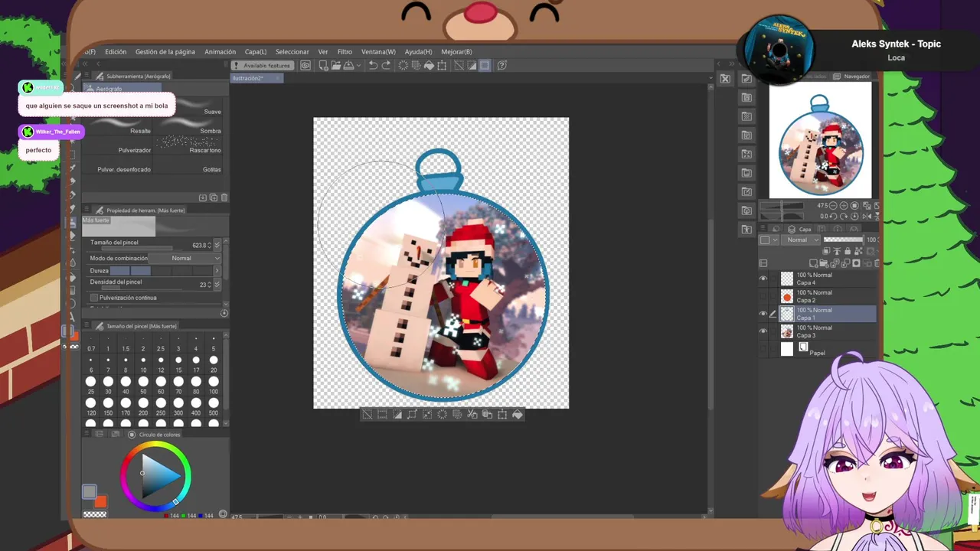
Task: Hide the Capa 3 layer
Action: click(763, 331)
